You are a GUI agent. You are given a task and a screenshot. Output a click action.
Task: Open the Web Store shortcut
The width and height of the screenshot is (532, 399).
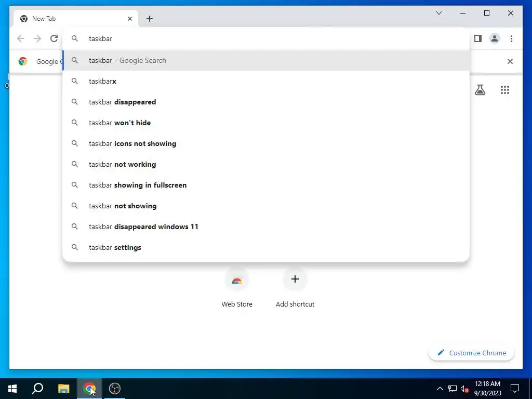click(237, 288)
